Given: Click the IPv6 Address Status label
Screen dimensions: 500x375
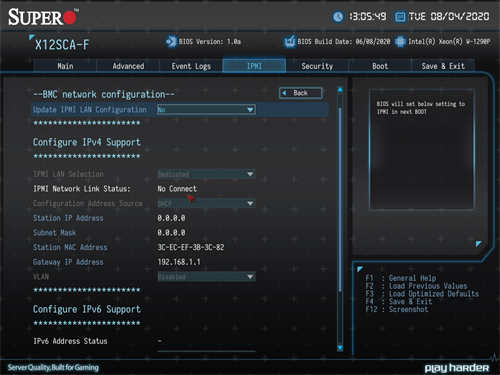Looking at the screenshot, I should [70, 341].
